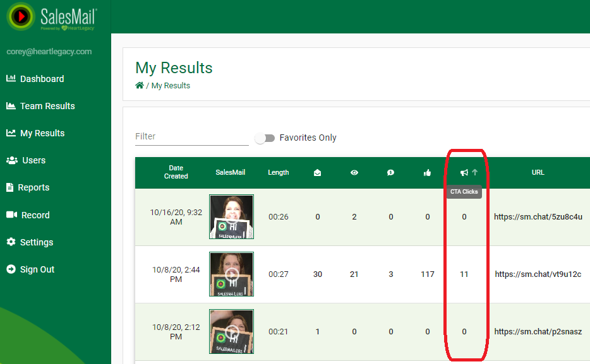Click the SalesMail column header

coord(231,172)
